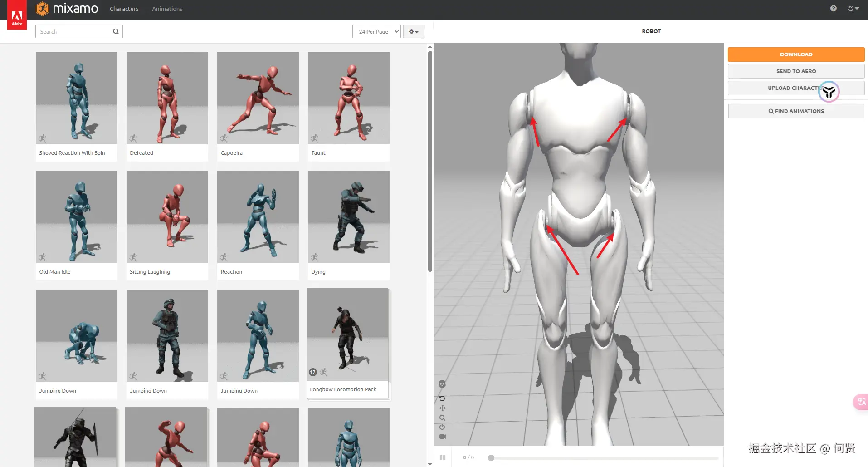Toggle the skeleton view skull icon
Screen dimensions: 868x467
click(x=442, y=384)
